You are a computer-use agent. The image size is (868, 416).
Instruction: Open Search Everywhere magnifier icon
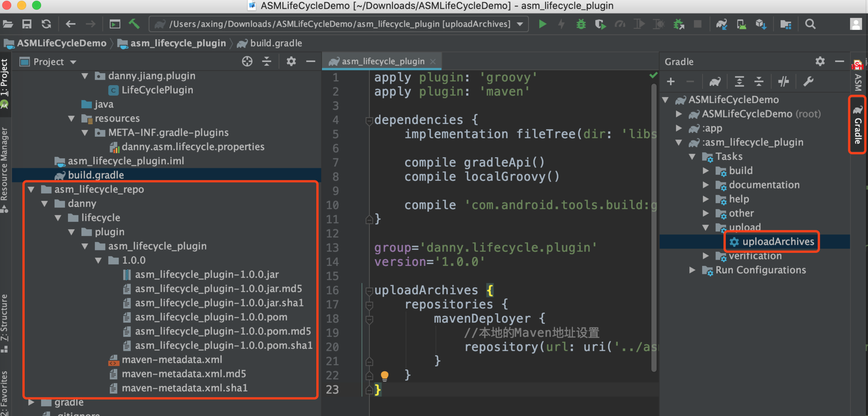point(811,24)
